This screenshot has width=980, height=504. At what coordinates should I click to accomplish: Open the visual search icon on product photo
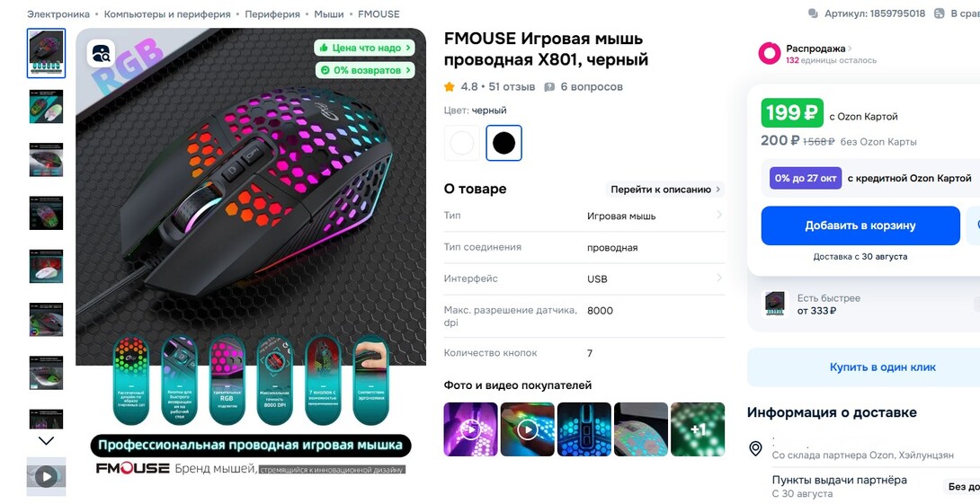tap(101, 54)
